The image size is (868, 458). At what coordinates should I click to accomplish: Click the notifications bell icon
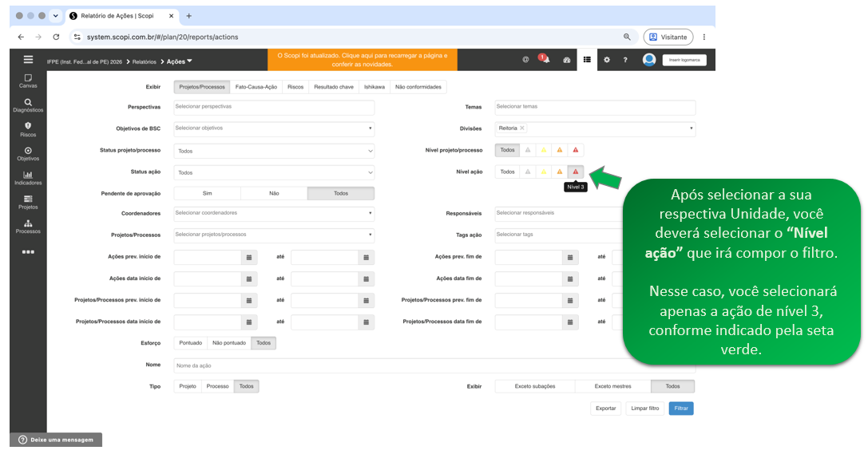pos(545,59)
